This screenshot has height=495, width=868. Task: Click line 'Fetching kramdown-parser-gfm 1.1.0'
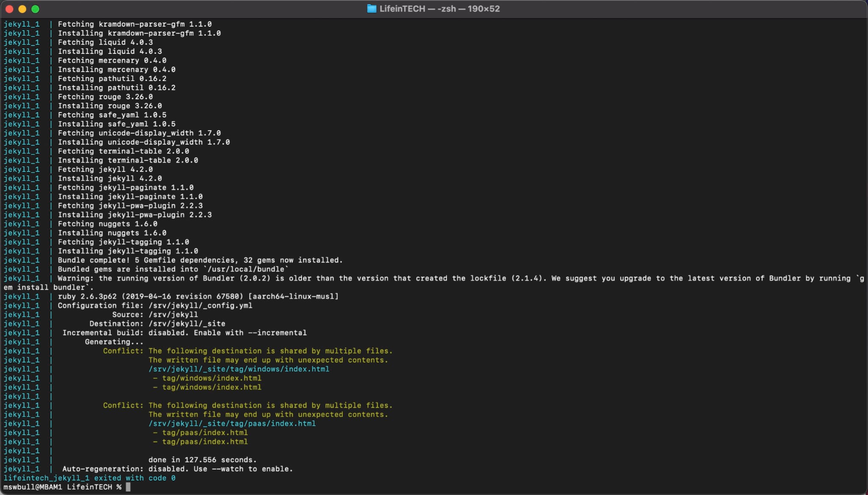click(x=135, y=24)
